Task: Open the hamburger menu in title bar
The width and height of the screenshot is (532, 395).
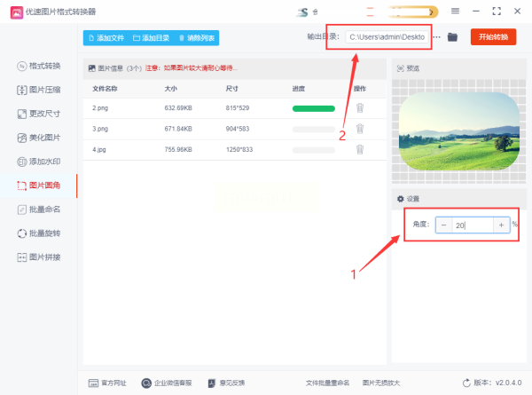Action: pyautogui.click(x=456, y=12)
